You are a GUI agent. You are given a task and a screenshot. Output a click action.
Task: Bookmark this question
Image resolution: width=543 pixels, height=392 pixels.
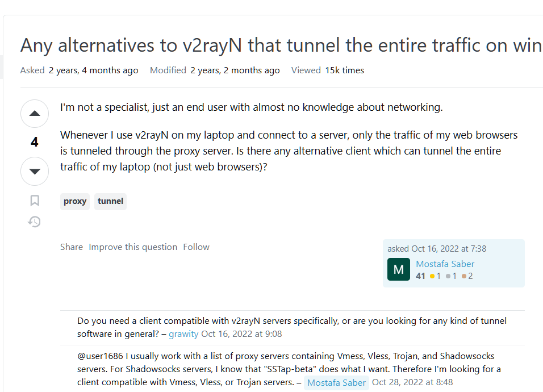[35, 201]
